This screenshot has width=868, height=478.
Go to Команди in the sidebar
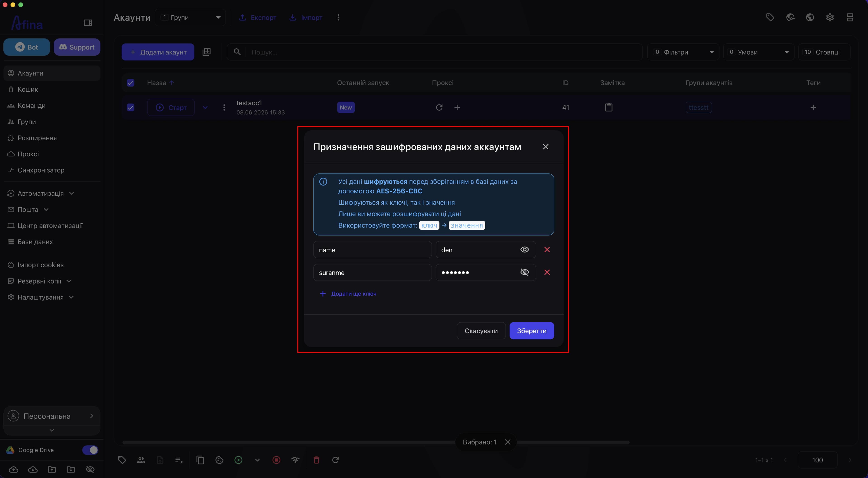(x=52, y=106)
